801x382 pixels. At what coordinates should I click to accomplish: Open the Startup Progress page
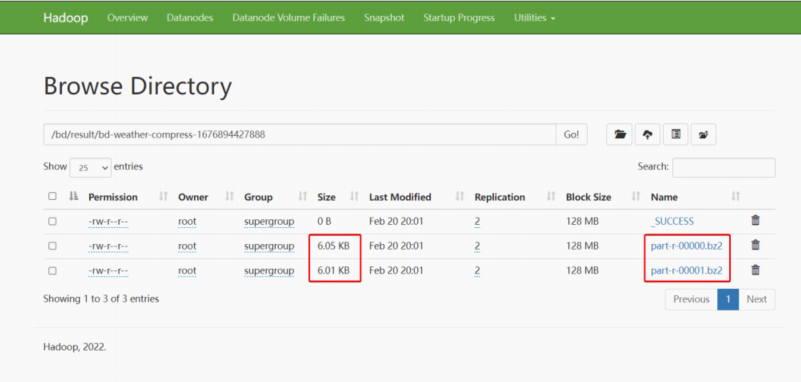click(459, 18)
